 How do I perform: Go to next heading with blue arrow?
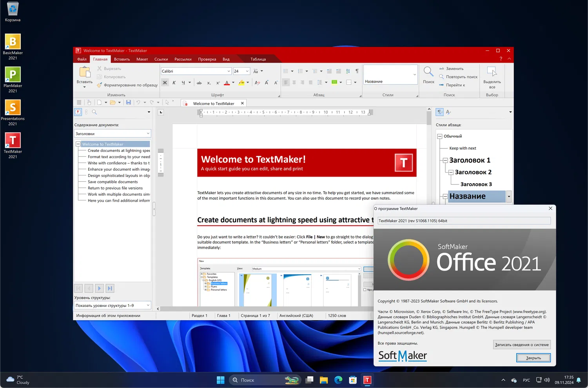click(99, 289)
